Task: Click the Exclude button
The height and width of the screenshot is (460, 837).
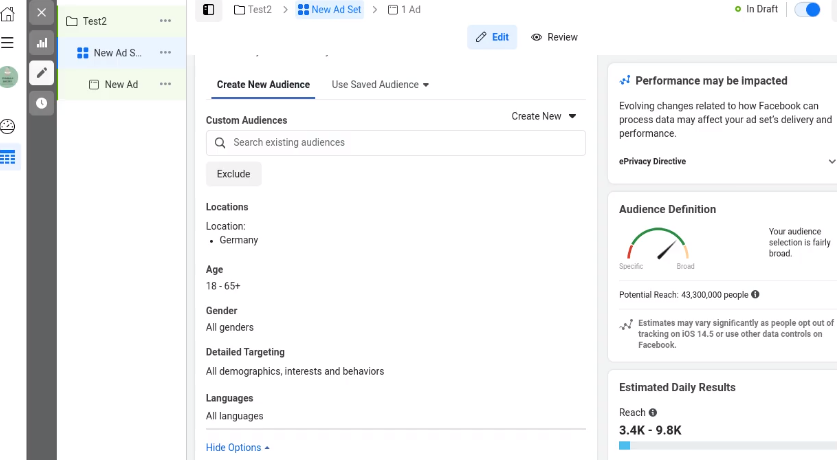Action: pos(233,174)
